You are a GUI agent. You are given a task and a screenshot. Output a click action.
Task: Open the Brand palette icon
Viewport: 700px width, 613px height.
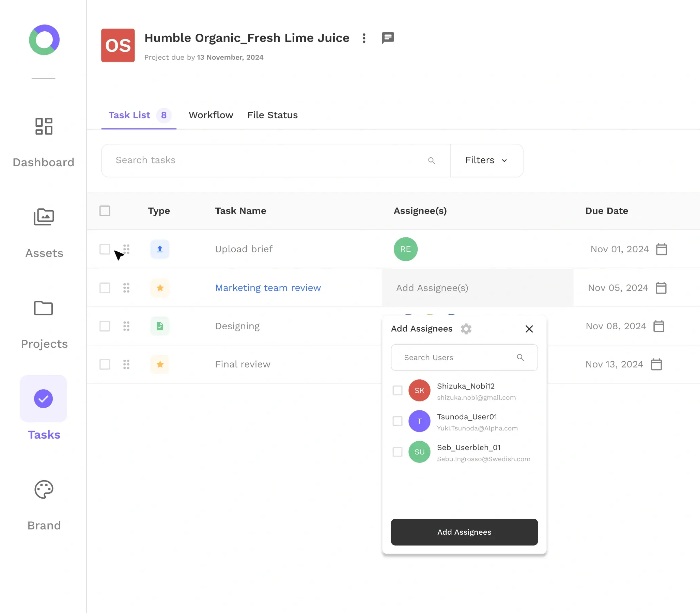44,489
